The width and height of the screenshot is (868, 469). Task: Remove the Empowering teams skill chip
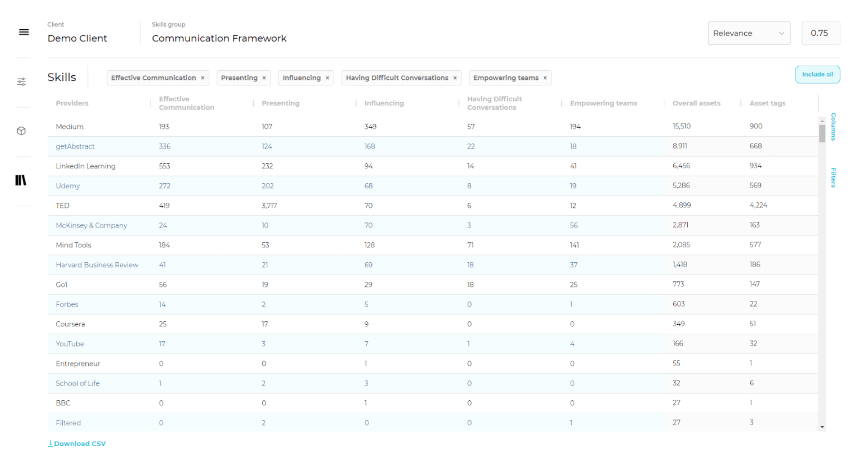545,78
